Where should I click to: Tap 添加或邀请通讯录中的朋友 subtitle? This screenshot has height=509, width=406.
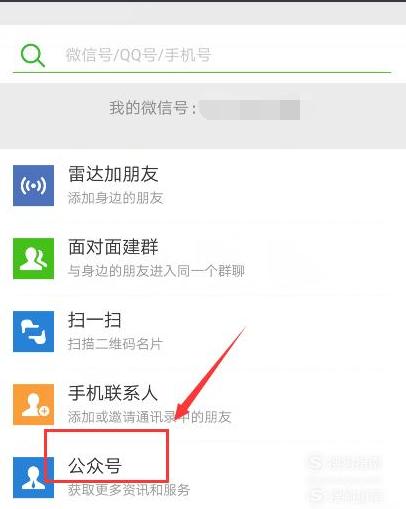pos(150,417)
